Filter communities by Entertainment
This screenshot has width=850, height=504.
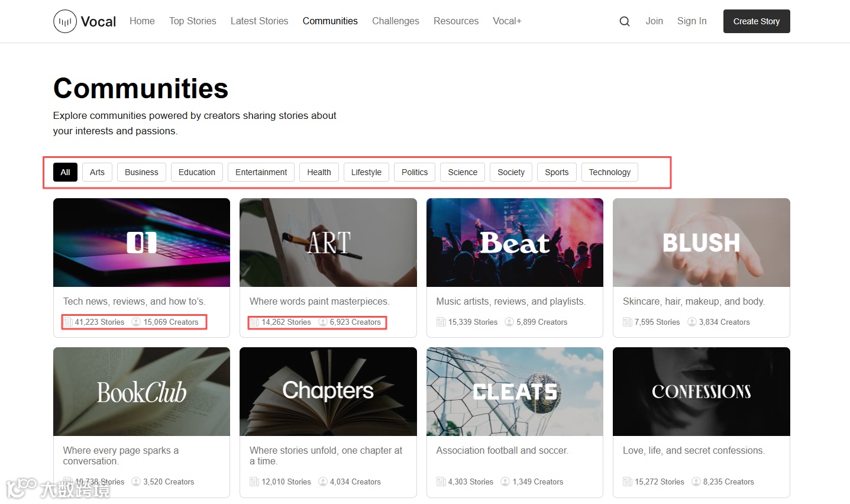coord(261,172)
